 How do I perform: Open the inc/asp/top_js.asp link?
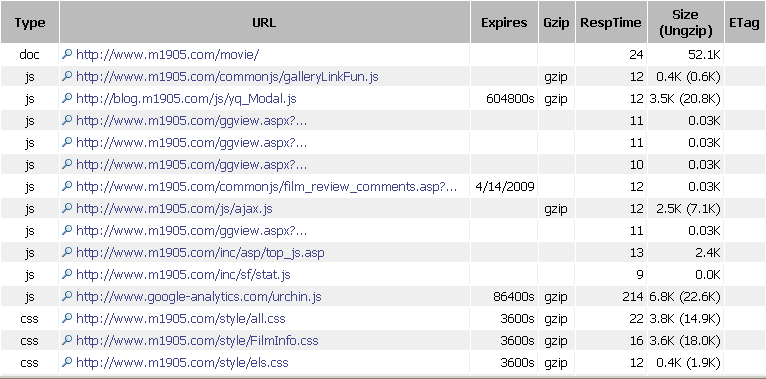coord(200,253)
